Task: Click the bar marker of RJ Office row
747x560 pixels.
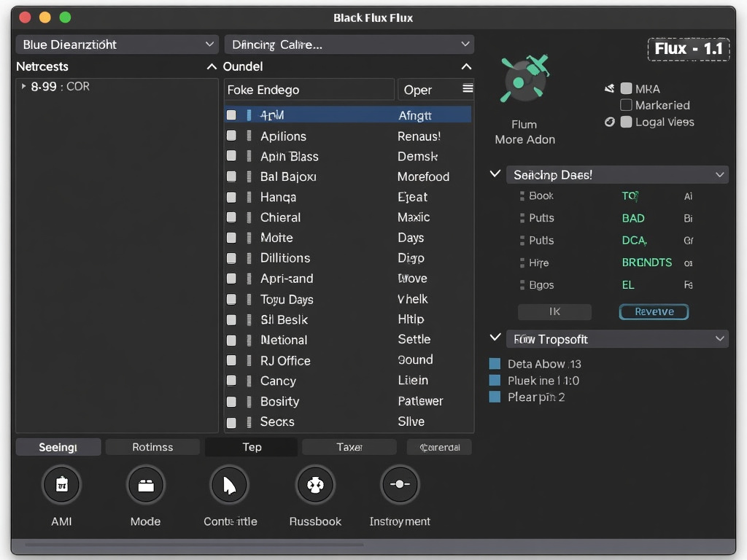Action: pos(249,360)
